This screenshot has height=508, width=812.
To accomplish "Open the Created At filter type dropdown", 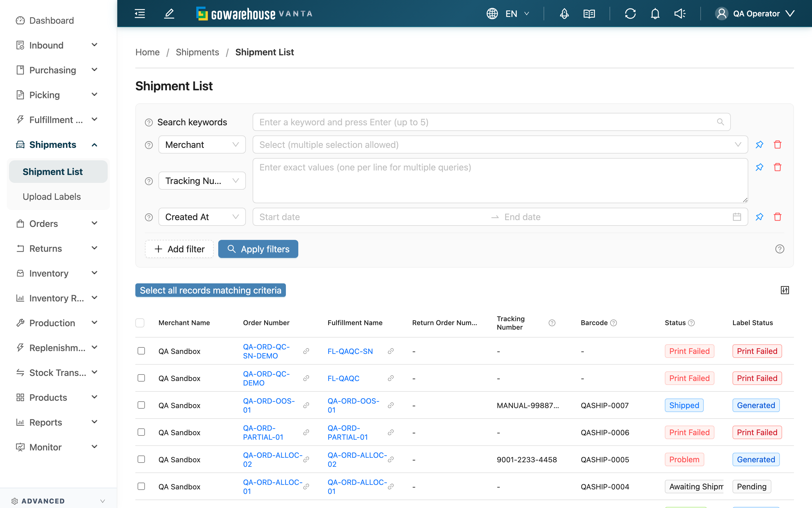I will pos(202,217).
